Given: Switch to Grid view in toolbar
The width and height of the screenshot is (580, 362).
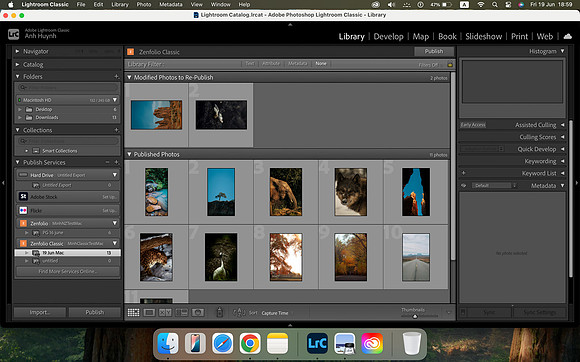Looking at the screenshot, I should tap(134, 312).
